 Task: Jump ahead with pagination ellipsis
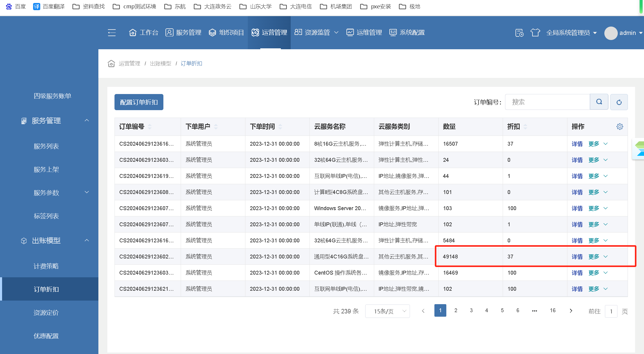(534, 310)
